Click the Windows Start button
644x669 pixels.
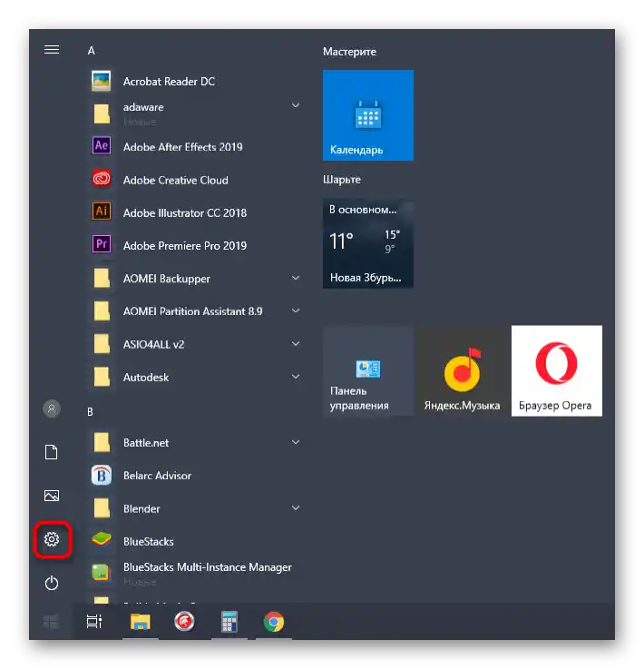(x=51, y=622)
